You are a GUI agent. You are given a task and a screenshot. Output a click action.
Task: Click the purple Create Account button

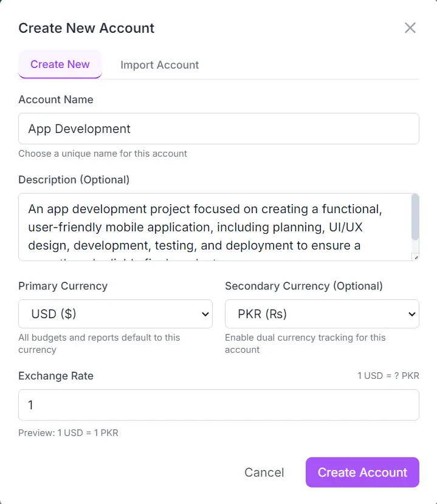coord(362,472)
